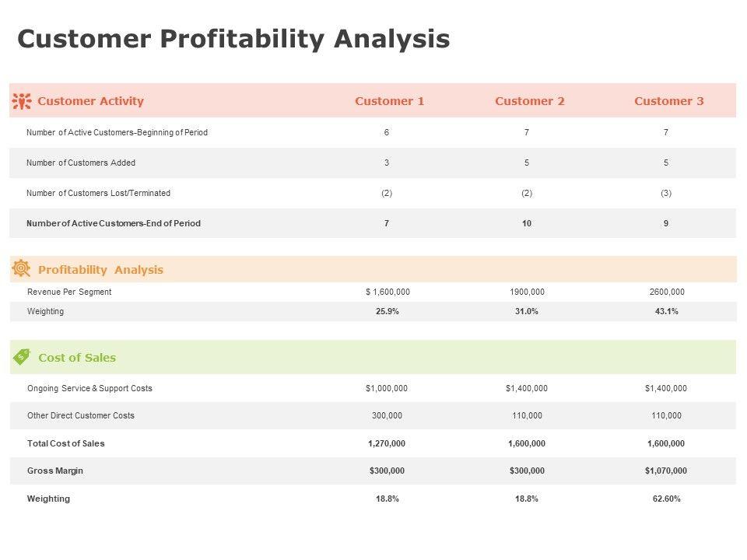Click the Cost of Sales heading text
Viewport: 747px width, 560px height.
click(x=77, y=358)
